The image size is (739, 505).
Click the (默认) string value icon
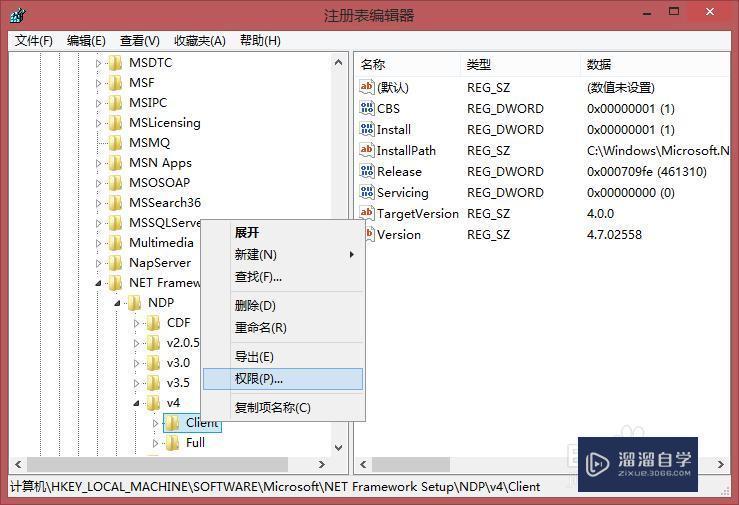point(367,87)
